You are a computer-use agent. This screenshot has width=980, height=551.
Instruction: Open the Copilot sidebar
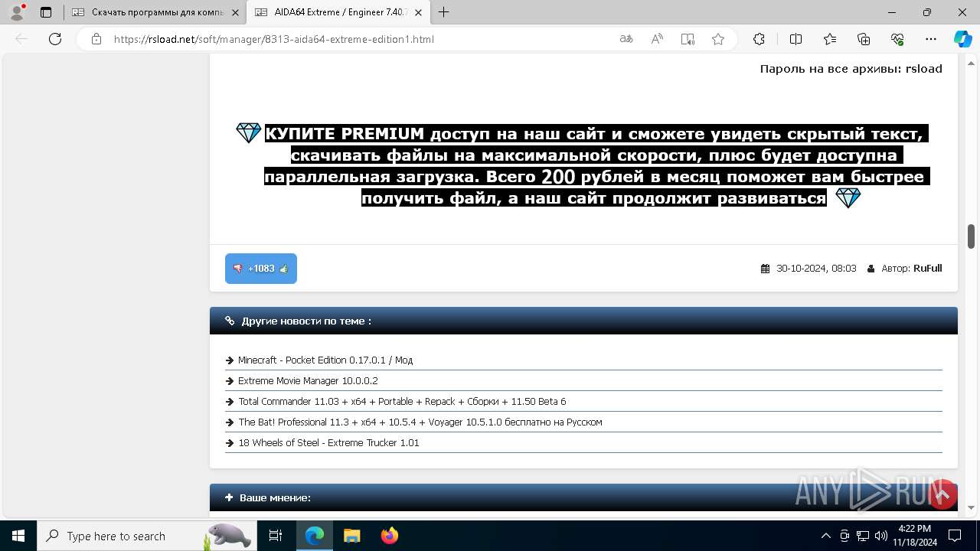(x=962, y=39)
